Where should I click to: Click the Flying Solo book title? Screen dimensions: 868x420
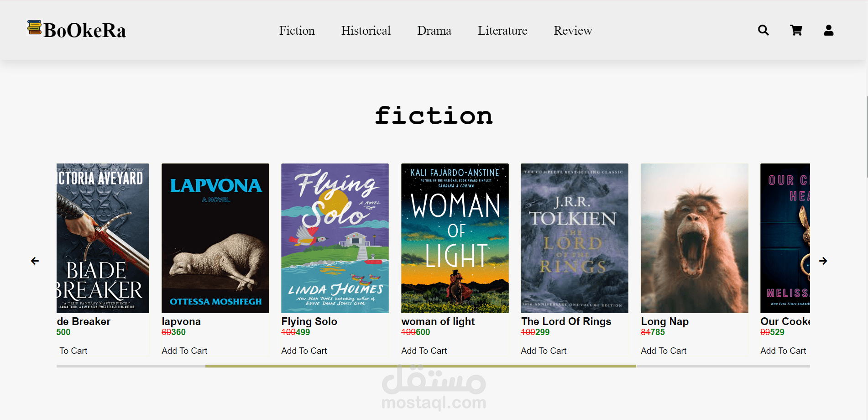click(309, 321)
